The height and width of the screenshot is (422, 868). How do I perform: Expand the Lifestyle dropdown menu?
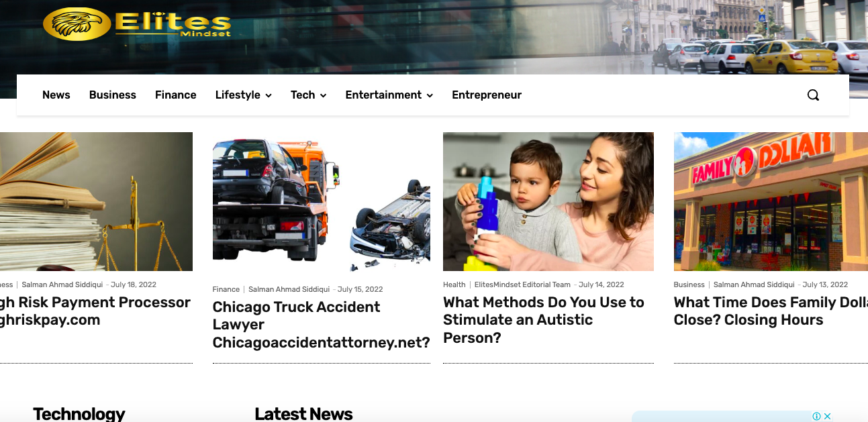point(243,95)
